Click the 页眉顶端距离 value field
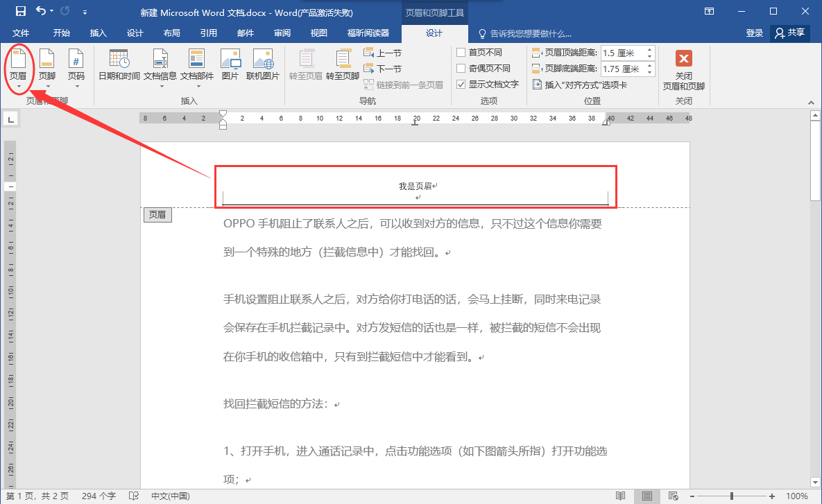Screen dimensions: 822x504 (x=623, y=53)
